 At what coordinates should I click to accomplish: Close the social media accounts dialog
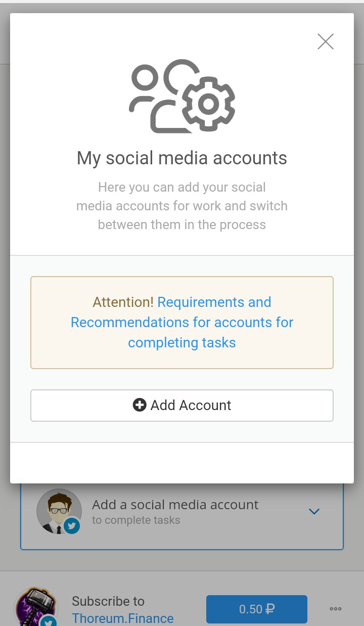pyautogui.click(x=326, y=41)
